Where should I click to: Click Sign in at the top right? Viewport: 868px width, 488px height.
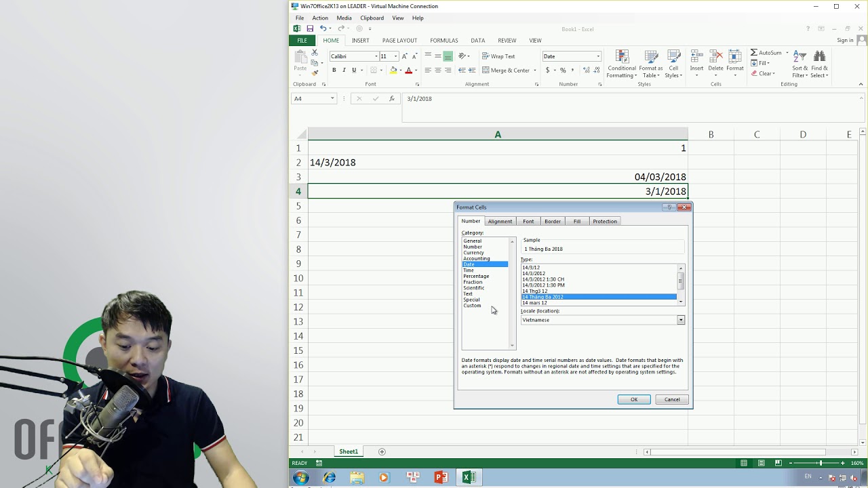(x=845, y=41)
